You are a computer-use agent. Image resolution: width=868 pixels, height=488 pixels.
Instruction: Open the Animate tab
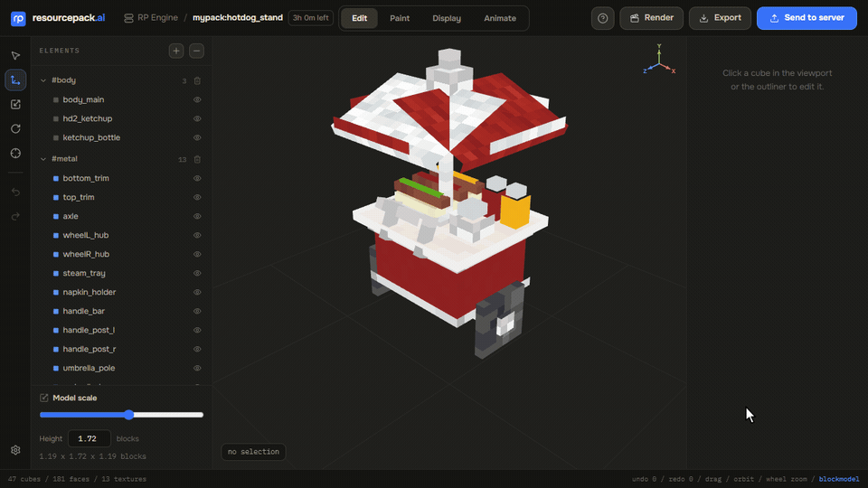point(500,18)
